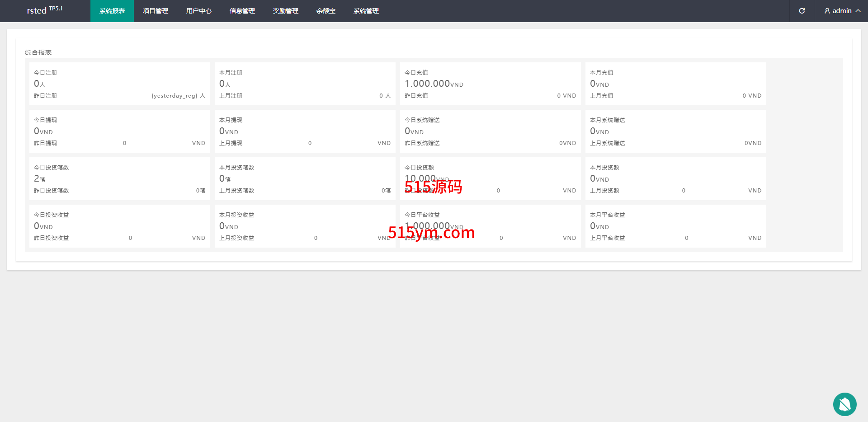Open the 系统报表 tab
This screenshot has width=868, height=422.
click(112, 11)
